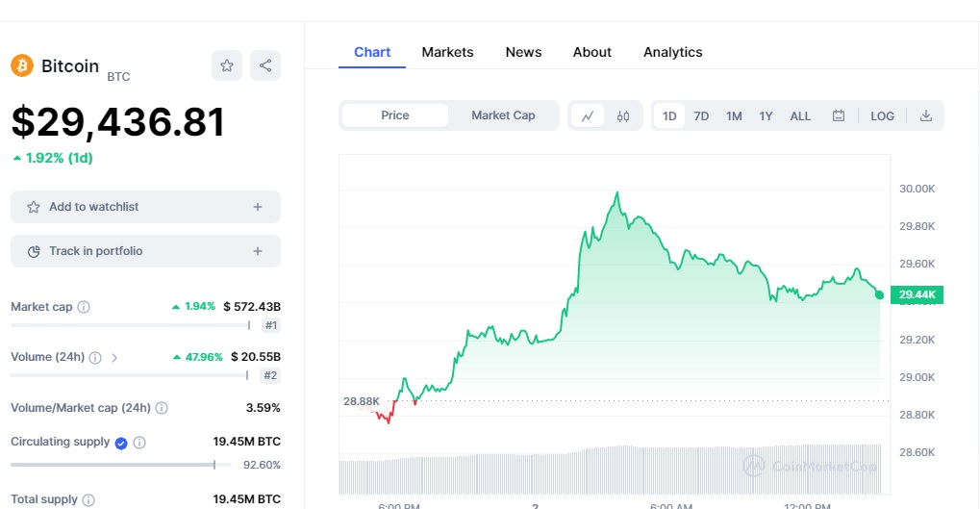980x509 pixels.
Task: Click the Total supply info icon
Action: 88,500
